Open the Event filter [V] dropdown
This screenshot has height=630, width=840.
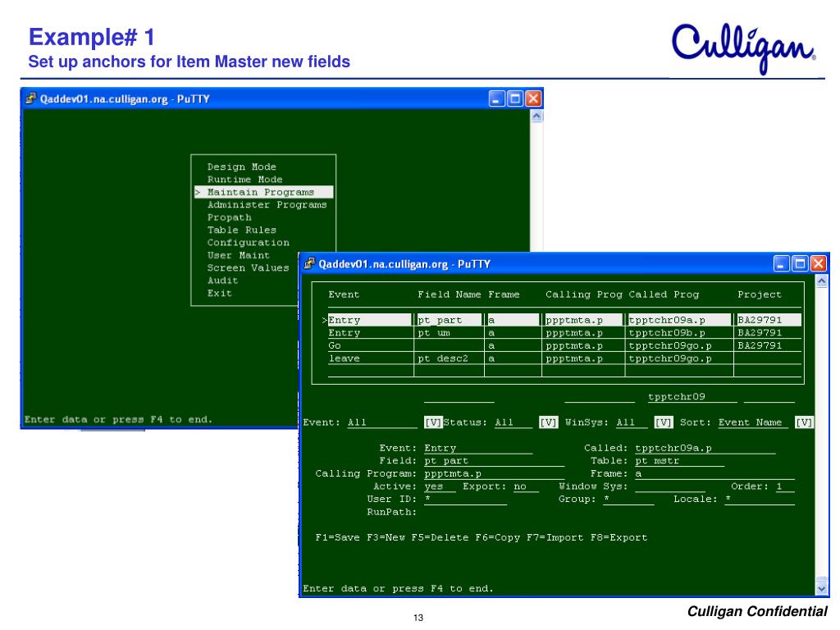coord(433,422)
